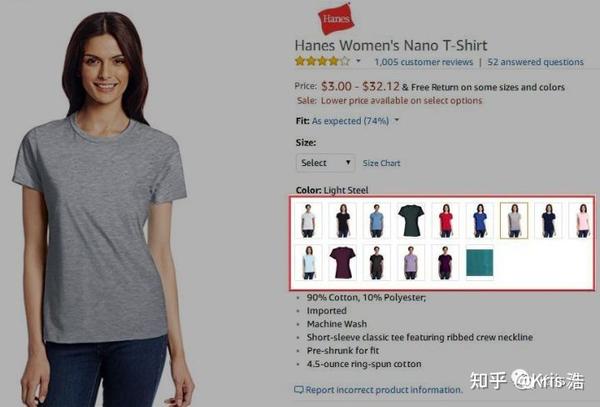Image resolution: width=600 pixels, height=407 pixels.
Task: Pick the lavender shirt color swatch
Action: pos(411,262)
